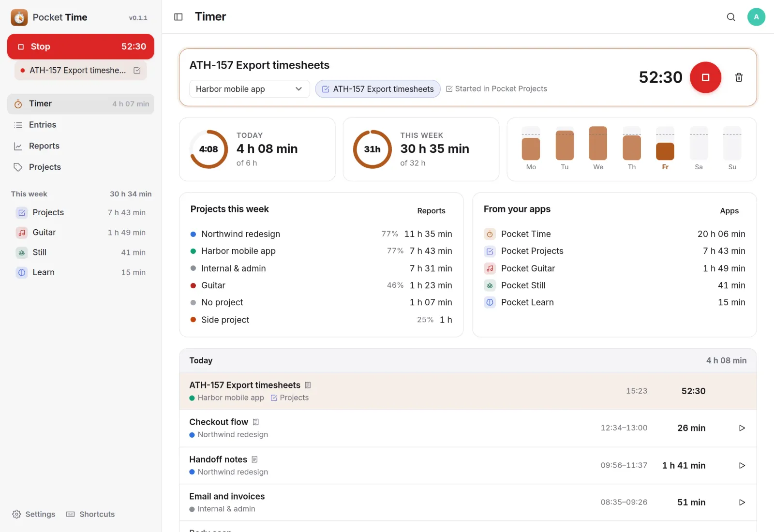Restart the Email and invoices entry
This screenshot has width=774, height=532.
coord(742,502)
